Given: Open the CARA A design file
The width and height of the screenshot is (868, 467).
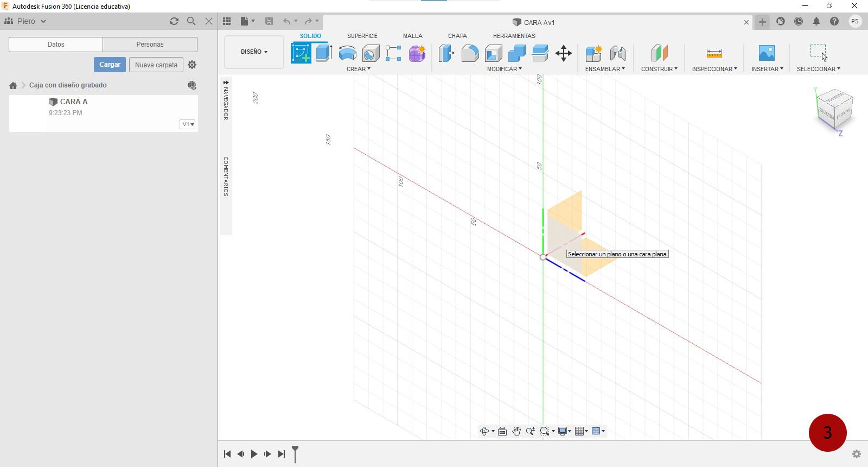Looking at the screenshot, I should [x=103, y=113].
